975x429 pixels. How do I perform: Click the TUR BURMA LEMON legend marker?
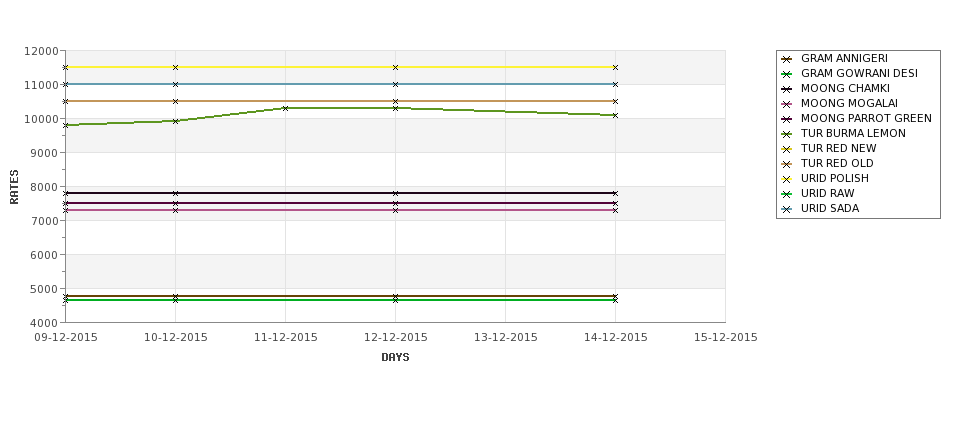point(787,134)
